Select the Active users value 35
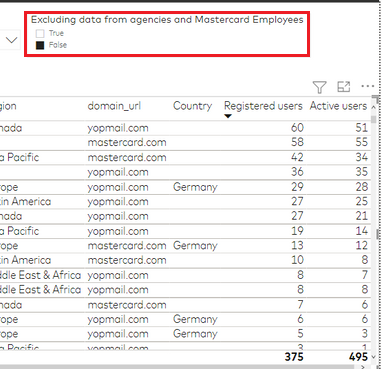382x371 pixels. tap(361, 172)
